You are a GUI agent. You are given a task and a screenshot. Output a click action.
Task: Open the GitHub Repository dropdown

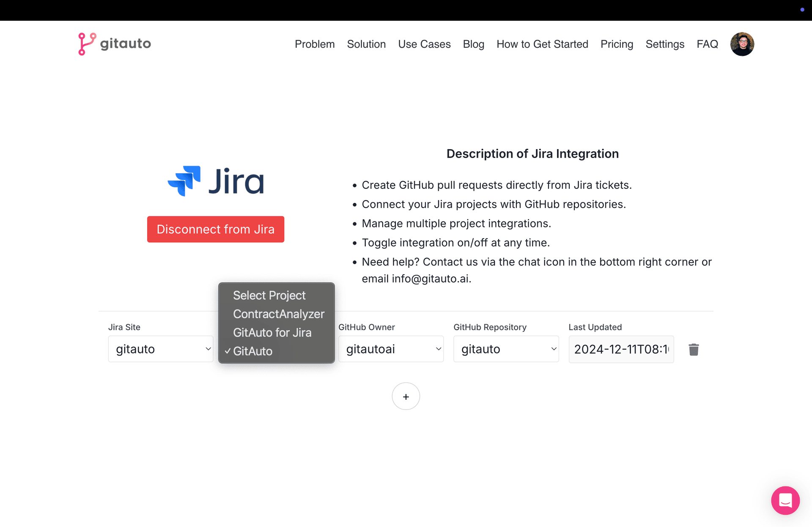click(506, 349)
